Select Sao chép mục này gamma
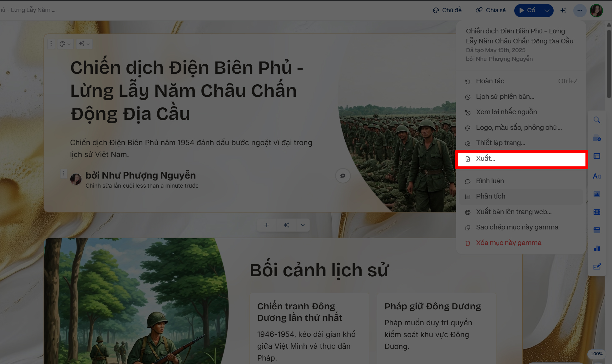The height and width of the screenshot is (364, 612). click(x=521, y=227)
